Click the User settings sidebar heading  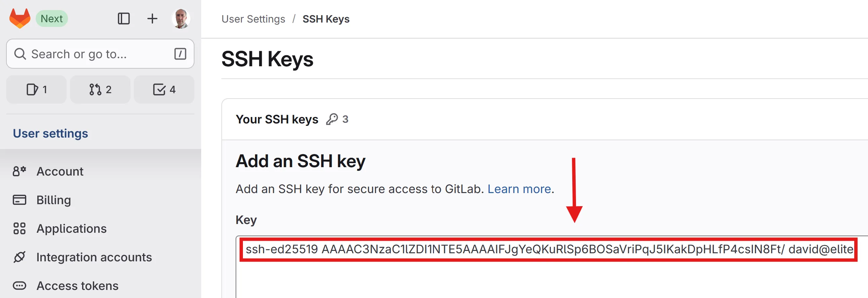coord(50,134)
